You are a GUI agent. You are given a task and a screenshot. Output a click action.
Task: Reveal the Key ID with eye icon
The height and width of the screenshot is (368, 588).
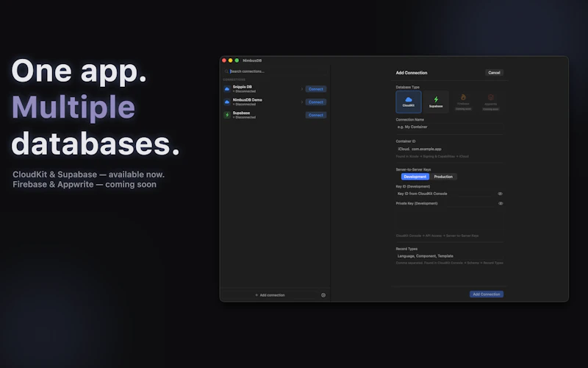pos(500,194)
